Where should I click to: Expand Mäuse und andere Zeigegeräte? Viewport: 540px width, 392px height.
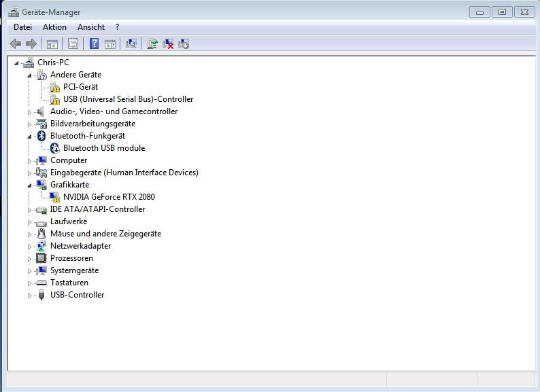tap(29, 234)
